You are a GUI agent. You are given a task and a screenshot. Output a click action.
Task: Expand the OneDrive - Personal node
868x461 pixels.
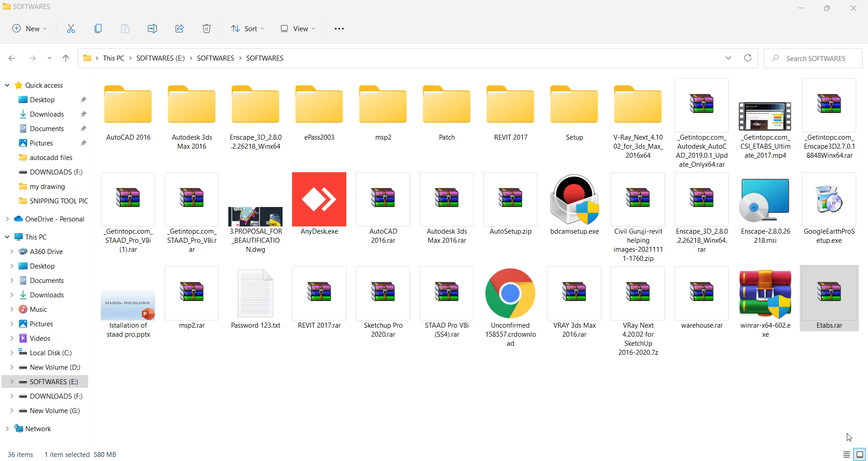pyautogui.click(x=7, y=219)
